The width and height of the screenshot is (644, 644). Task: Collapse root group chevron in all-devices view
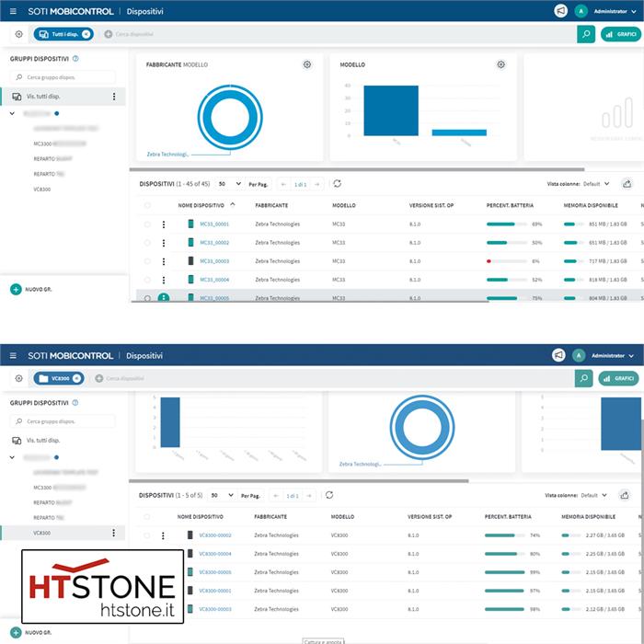pos(12,113)
